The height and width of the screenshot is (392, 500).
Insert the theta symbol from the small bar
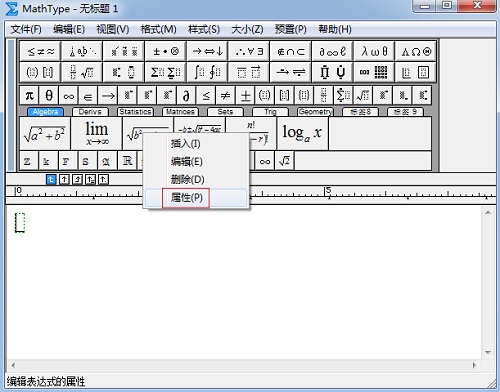(49, 96)
